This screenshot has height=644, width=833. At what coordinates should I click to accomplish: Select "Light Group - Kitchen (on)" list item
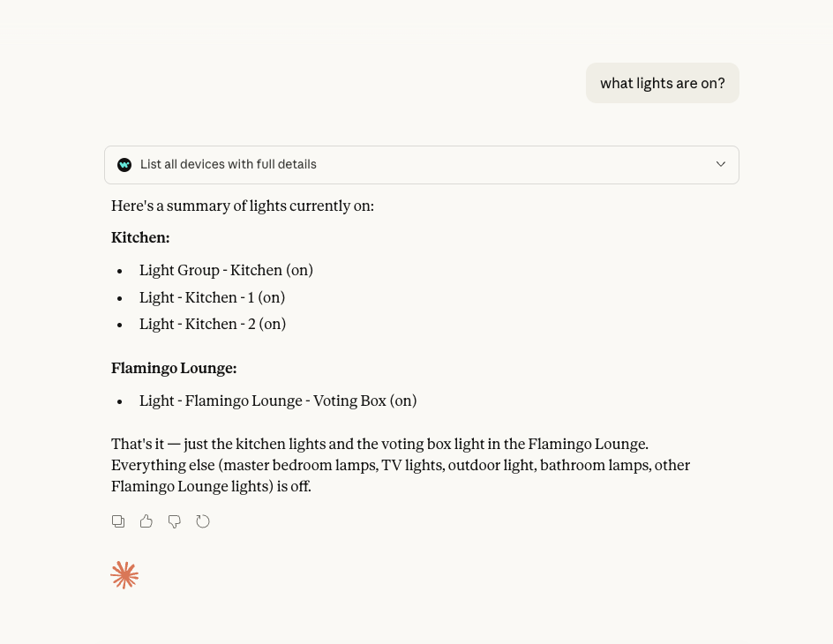coord(226,270)
